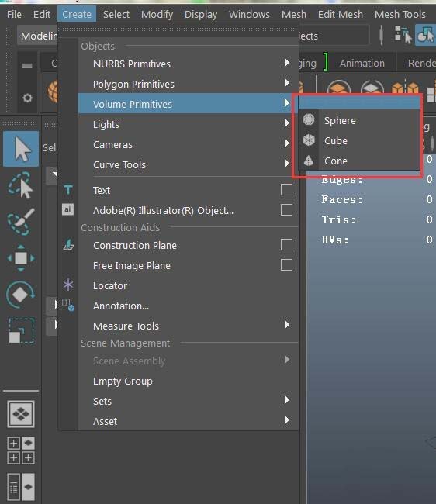Activate the Rotate tool
436x504 pixels.
(x=21, y=295)
